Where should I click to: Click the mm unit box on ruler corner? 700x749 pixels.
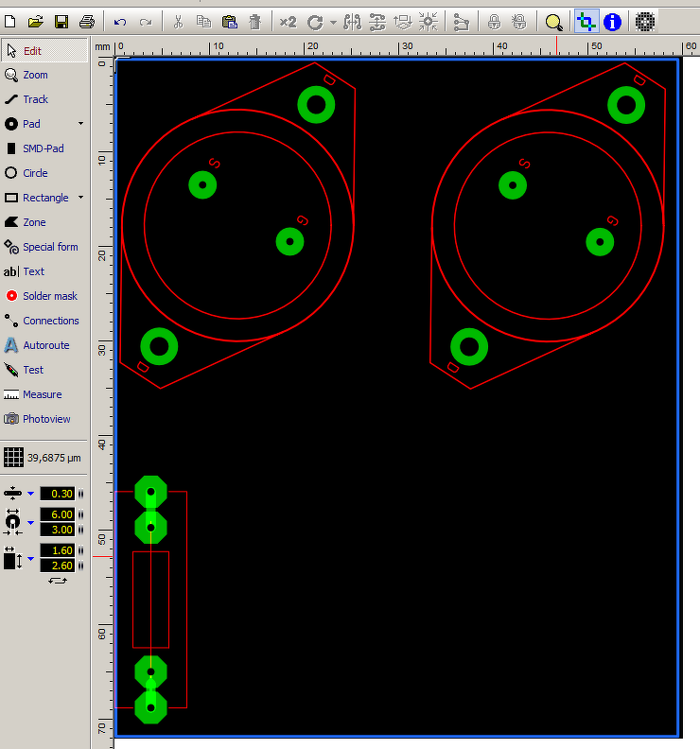[x=102, y=47]
